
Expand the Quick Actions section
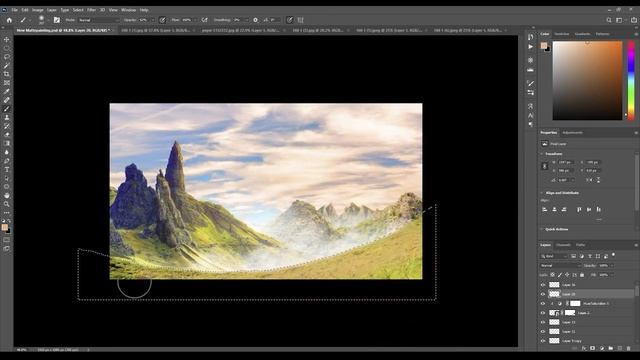[542, 229]
